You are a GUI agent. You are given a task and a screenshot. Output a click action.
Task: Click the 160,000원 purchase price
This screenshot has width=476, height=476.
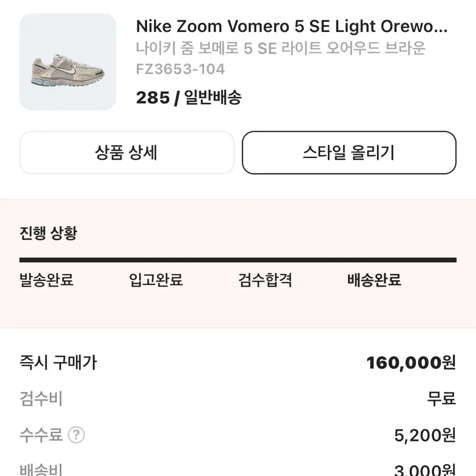[x=411, y=362]
